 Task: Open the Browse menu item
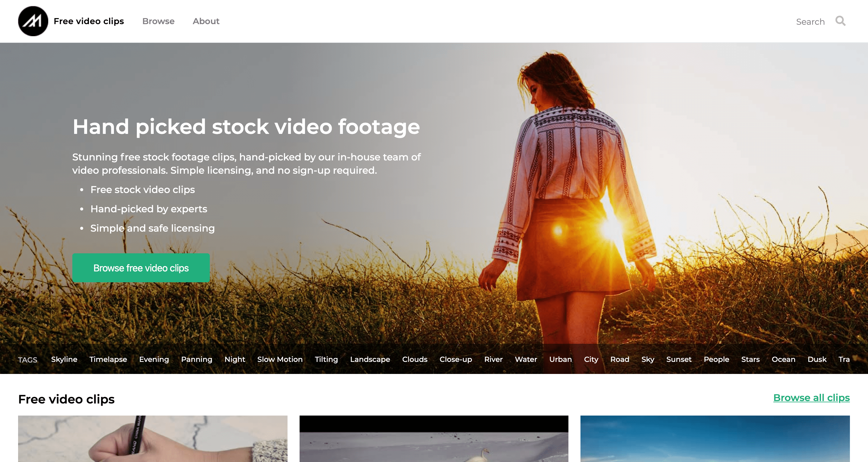158,21
